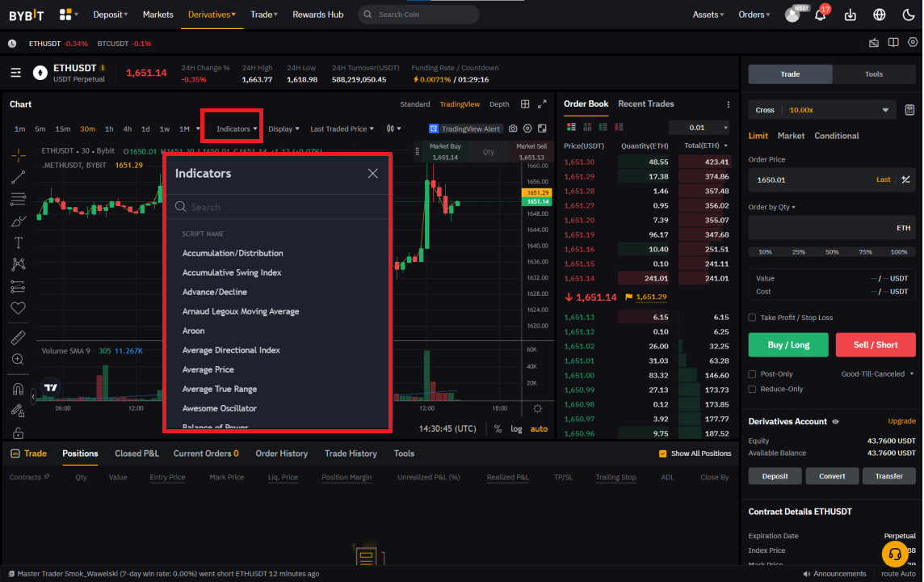This screenshot has height=582, width=924.
Task: Open the Good-Till-Canceled dropdown
Action: click(x=877, y=373)
